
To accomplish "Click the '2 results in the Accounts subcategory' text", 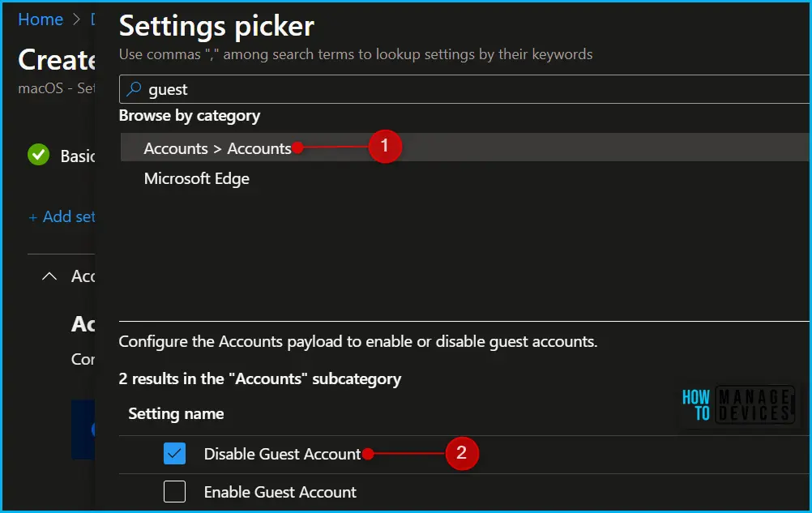I will point(260,379).
